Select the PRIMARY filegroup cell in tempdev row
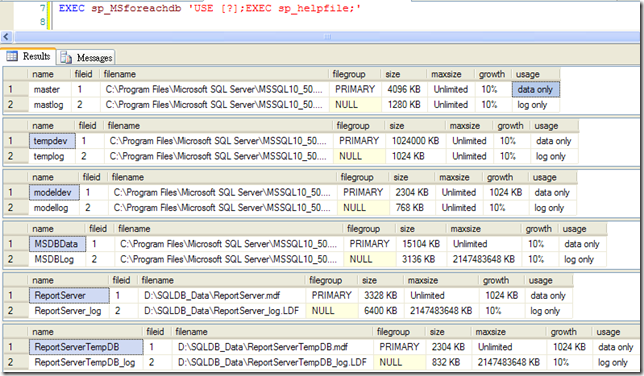Image resolution: width=644 pixels, height=376 pixels. click(x=359, y=141)
